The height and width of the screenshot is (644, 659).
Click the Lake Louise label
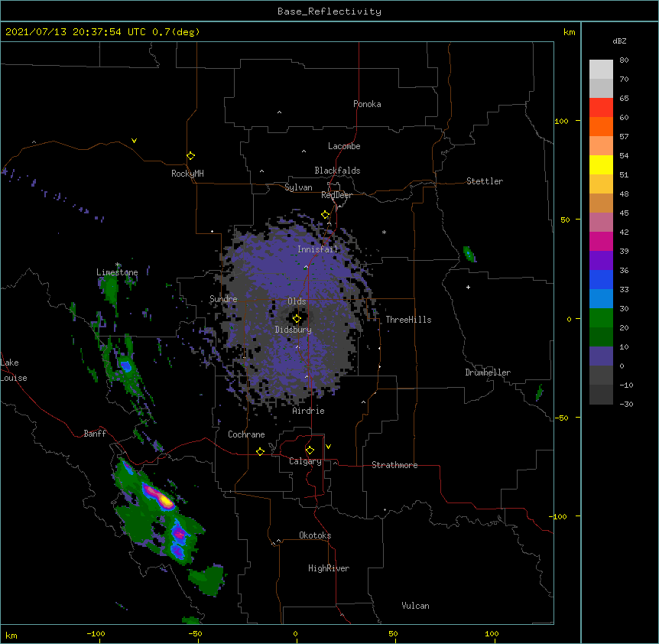tap(14, 370)
